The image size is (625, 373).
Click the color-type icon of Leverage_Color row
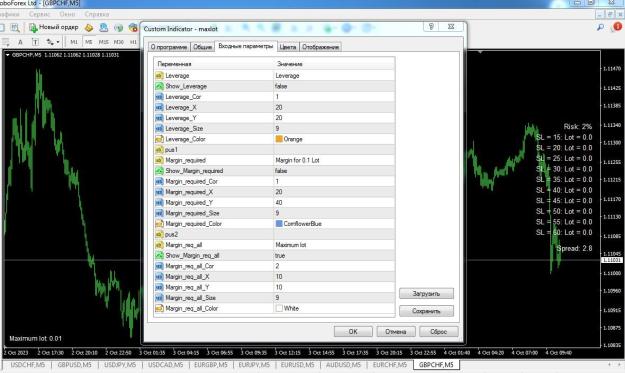click(159, 139)
